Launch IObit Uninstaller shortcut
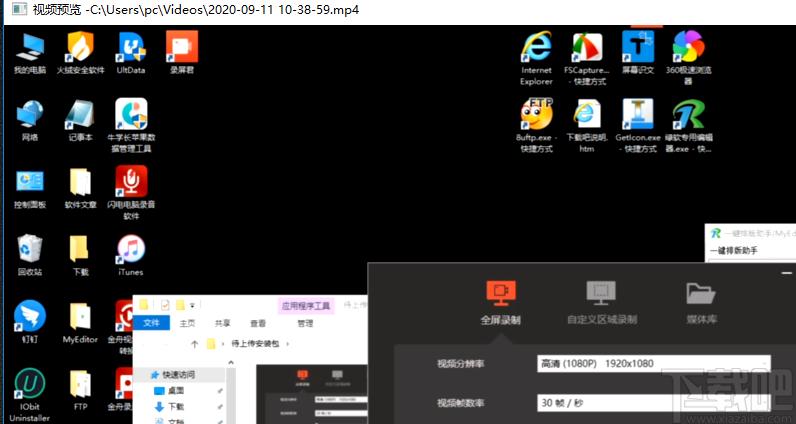The height and width of the screenshot is (424, 796). coord(30,395)
